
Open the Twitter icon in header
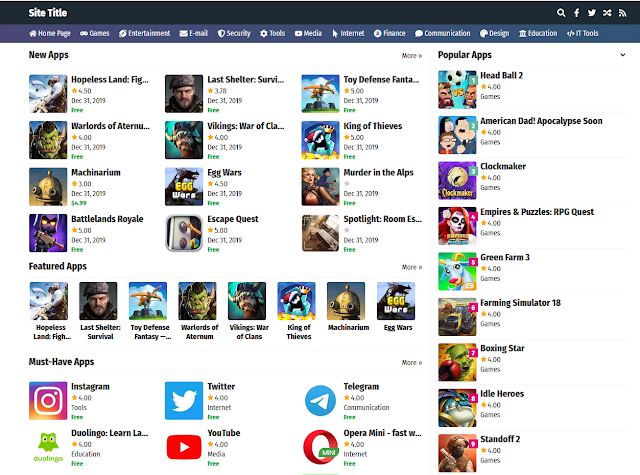pyautogui.click(x=591, y=13)
